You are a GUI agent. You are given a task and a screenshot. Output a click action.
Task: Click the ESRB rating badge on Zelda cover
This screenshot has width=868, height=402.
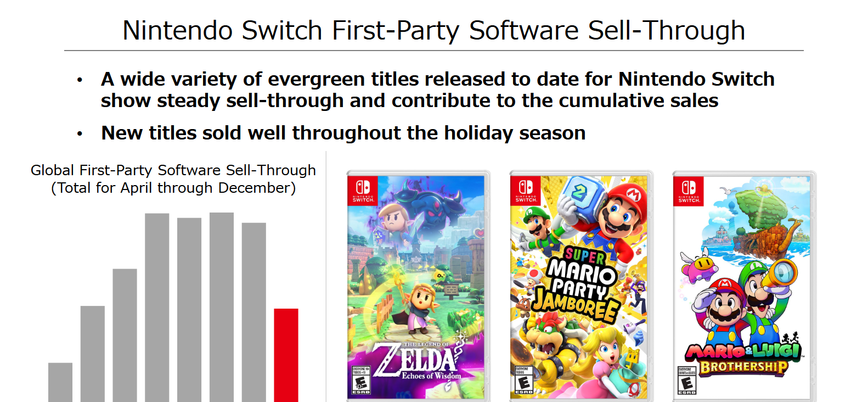pos(361,381)
